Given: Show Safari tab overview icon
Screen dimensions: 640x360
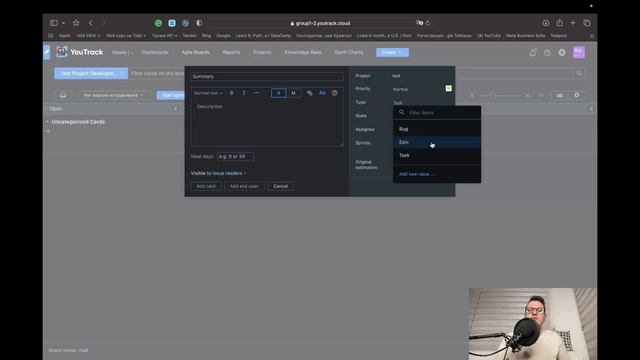Looking at the screenshot, I should (587, 23).
